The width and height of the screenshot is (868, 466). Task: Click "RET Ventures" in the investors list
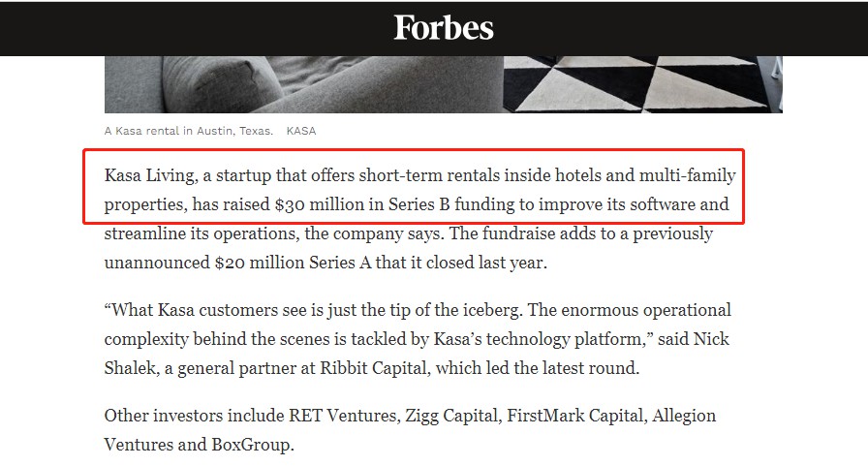pyautogui.click(x=343, y=416)
